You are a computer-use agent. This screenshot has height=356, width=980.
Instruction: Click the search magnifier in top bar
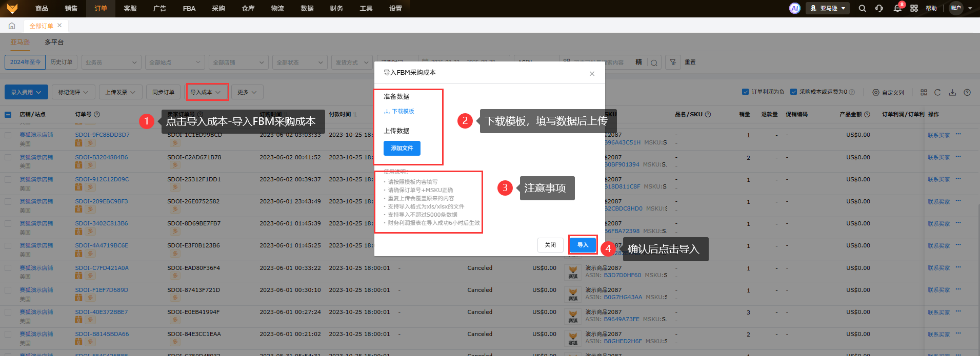point(862,8)
